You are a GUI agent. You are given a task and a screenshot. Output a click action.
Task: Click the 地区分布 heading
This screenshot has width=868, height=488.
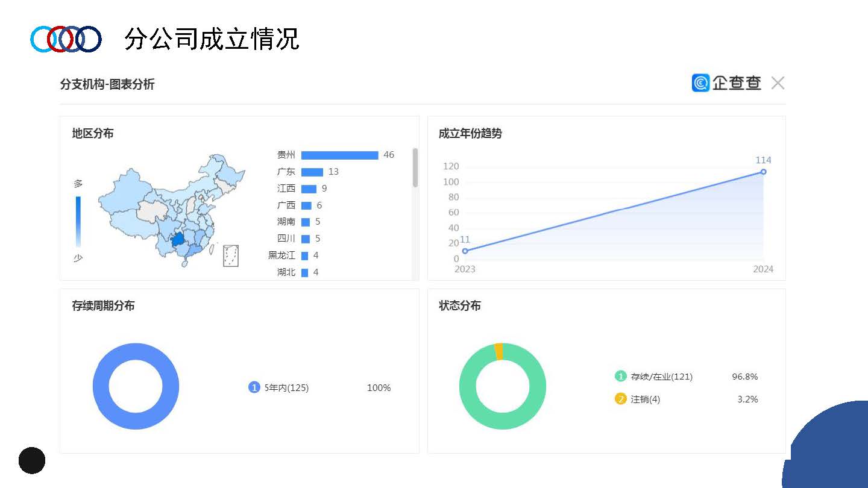click(93, 134)
